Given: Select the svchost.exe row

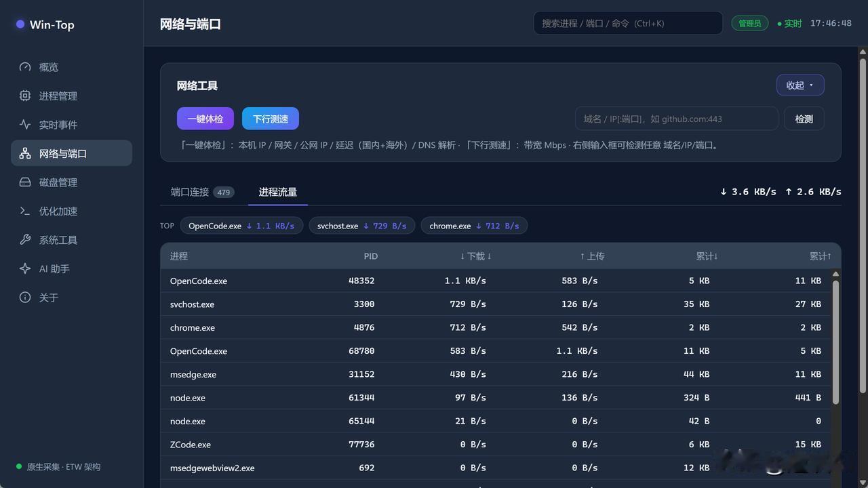Looking at the screenshot, I should click(x=496, y=304).
